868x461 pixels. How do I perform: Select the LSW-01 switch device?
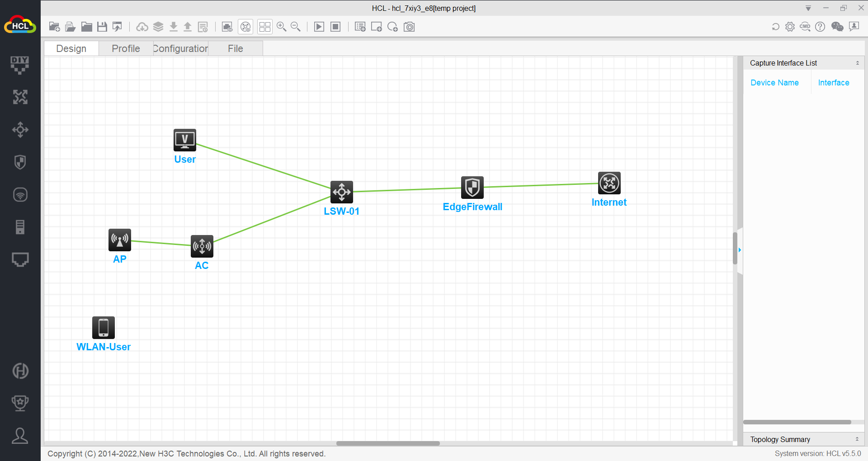coord(342,192)
